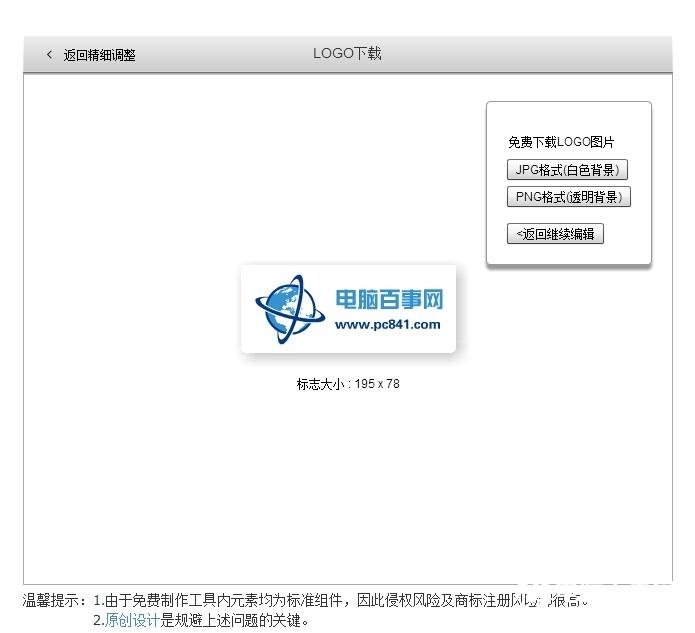Download logo as JPG格式(白色背景)
This screenshot has width=695, height=633.
(567, 170)
